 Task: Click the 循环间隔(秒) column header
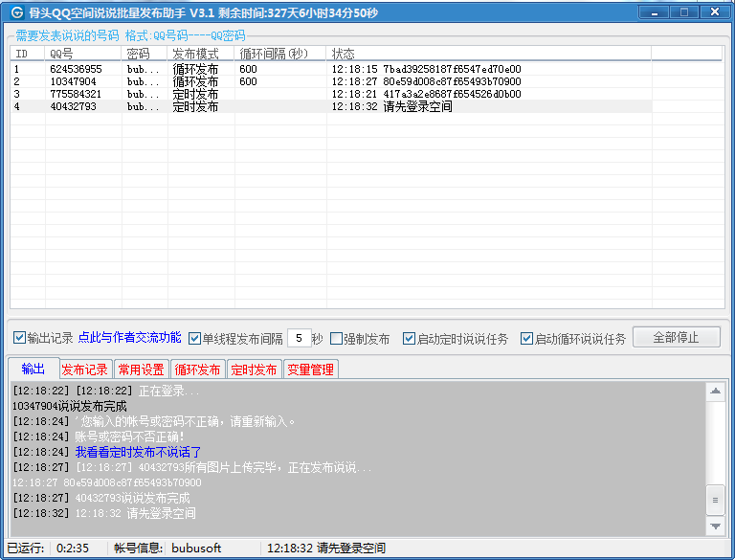[x=280, y=54]
